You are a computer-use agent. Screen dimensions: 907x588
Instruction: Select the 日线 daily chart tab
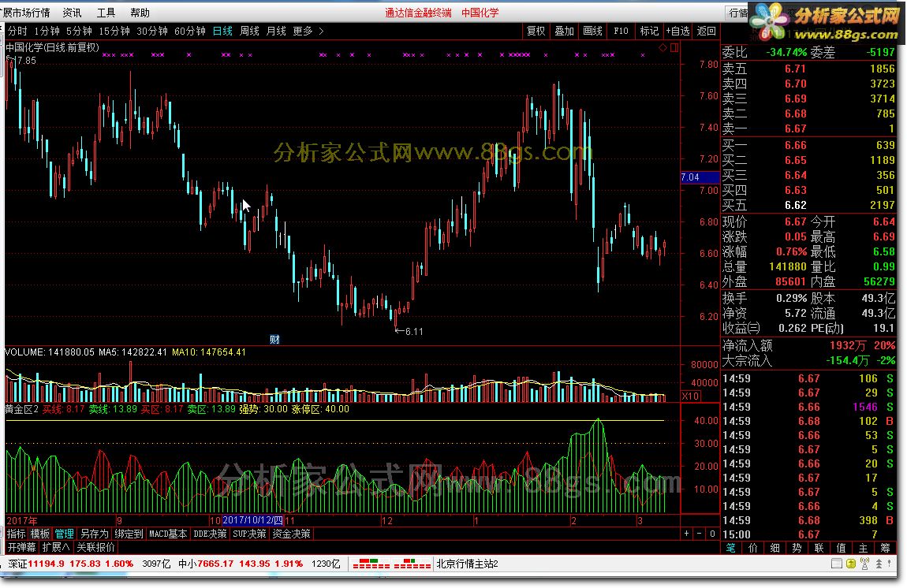[222, 32]
